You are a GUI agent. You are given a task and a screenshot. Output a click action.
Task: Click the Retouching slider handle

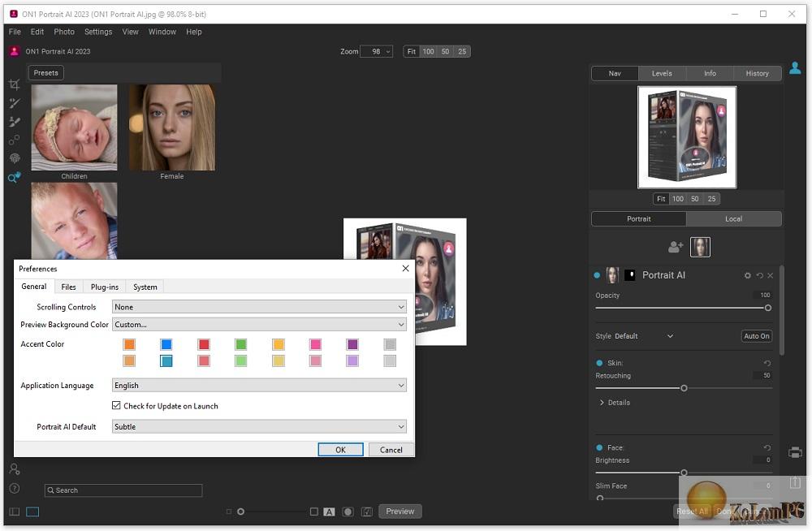coord(684,388)
